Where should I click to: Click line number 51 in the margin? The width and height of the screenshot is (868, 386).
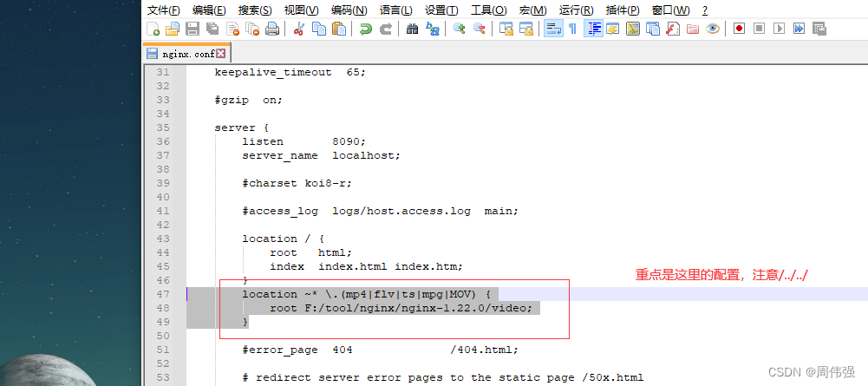click(162, 350)
